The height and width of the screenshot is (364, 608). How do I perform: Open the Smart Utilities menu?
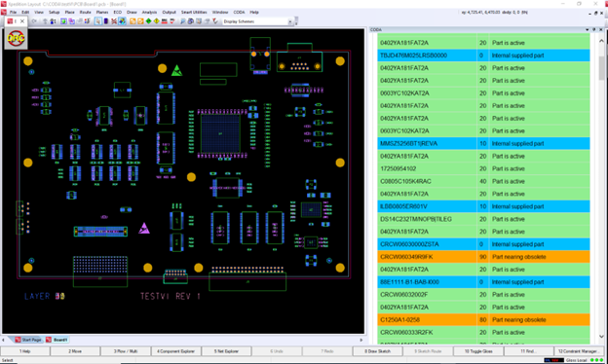(194, 12)
